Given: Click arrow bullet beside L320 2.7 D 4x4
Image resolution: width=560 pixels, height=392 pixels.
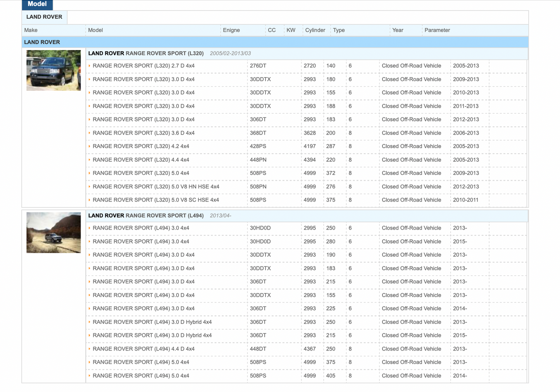Looking at the screenshot, I should pyautogui.click(x=90, y=66).
